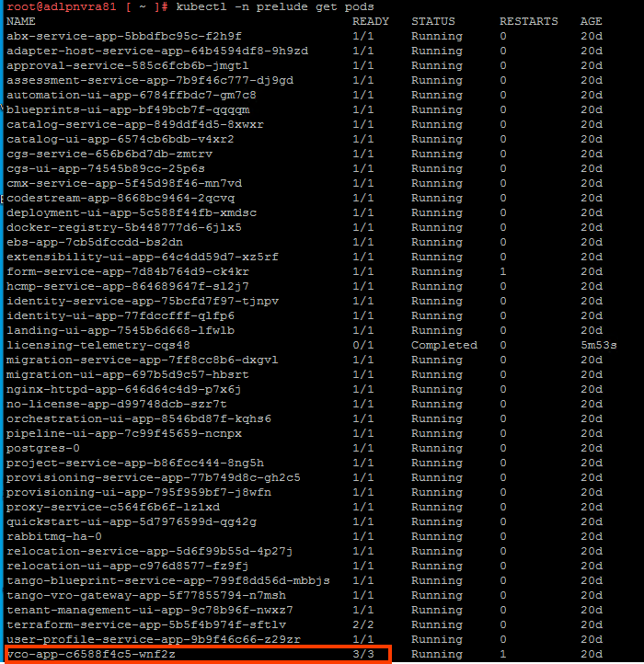Click pod name identity-service-app-75bcfd7f97-tjnpv
The image size is (644, 664).
pyautogui.click(x=143, y=301)
